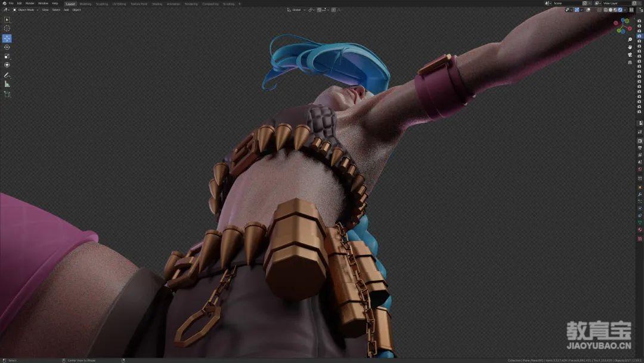
Task: Select the Measure ruler tool
Action: coord(7,84)
